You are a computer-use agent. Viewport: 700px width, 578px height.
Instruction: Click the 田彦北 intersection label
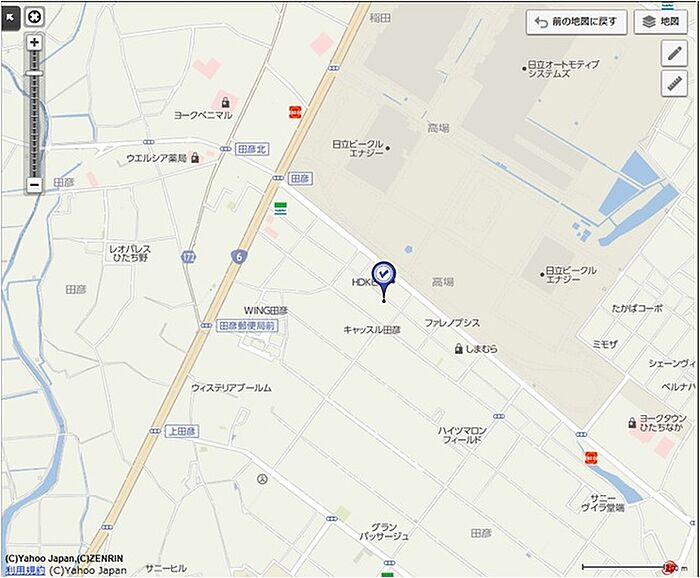point(251,149)
